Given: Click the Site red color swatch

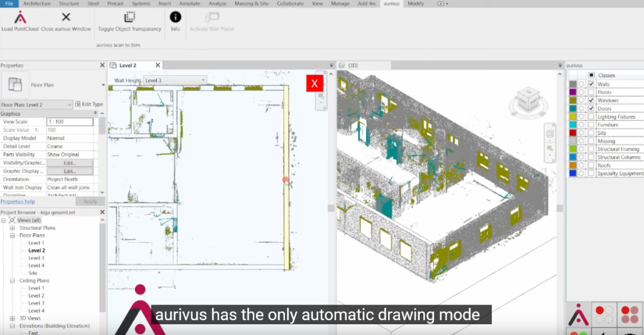Looking at the screenshot, I should tap(572, 133).
